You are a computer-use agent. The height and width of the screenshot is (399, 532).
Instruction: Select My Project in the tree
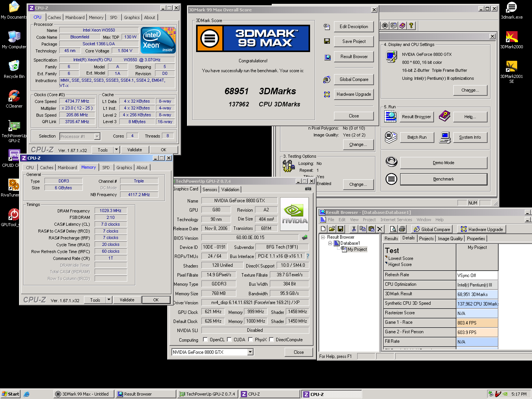pyautogui.click(x=357, y=249)
